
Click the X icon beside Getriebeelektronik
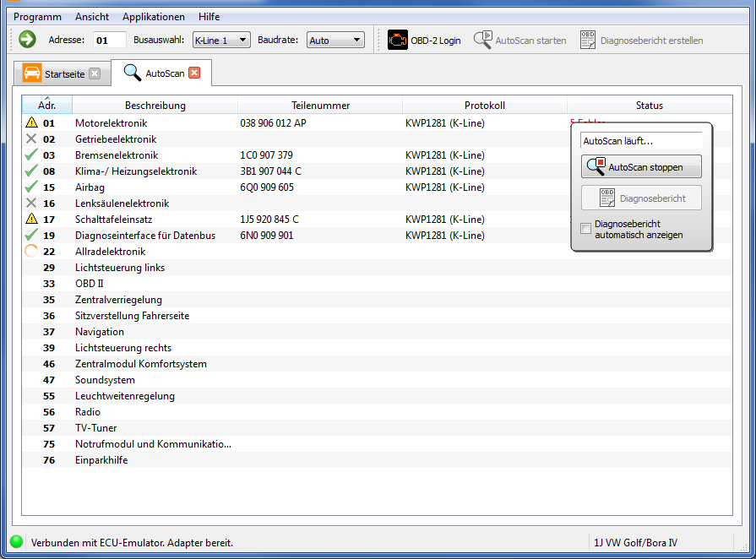32,139
